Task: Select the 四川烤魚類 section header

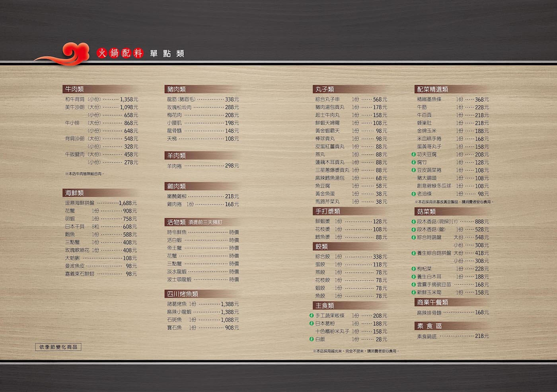Action: [183, 294]
